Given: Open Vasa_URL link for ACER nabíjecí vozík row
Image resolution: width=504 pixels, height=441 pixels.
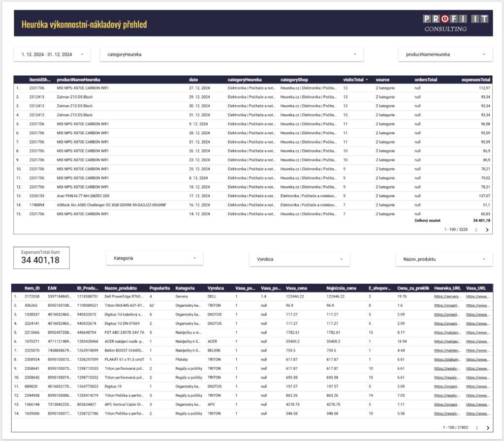Looking at the screenshot, I should [478, 342].
